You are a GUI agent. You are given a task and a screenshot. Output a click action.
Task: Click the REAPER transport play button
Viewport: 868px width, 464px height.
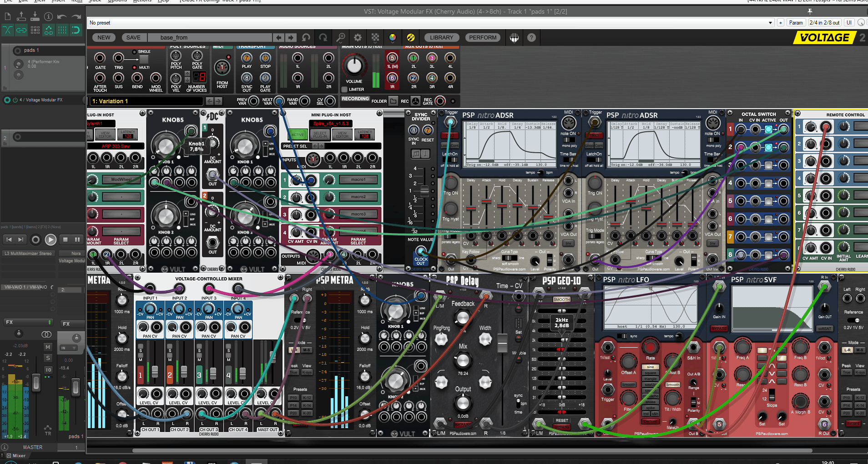pos(50,239)
